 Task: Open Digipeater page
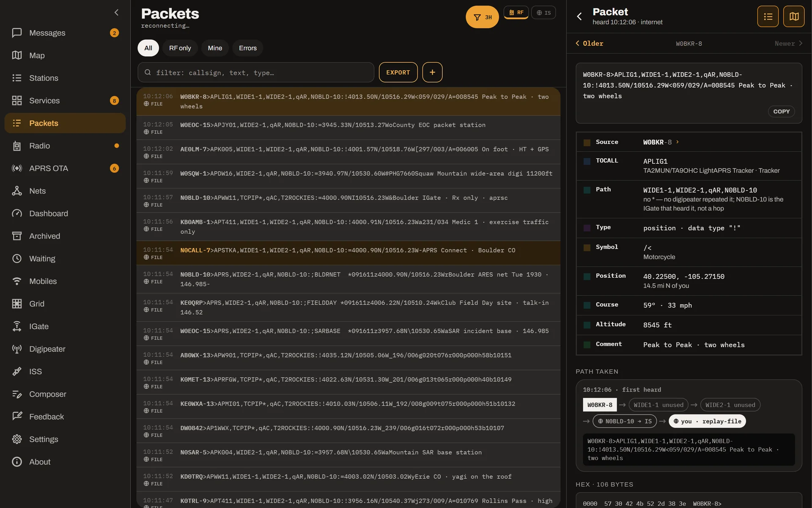(x=65, y=349)
